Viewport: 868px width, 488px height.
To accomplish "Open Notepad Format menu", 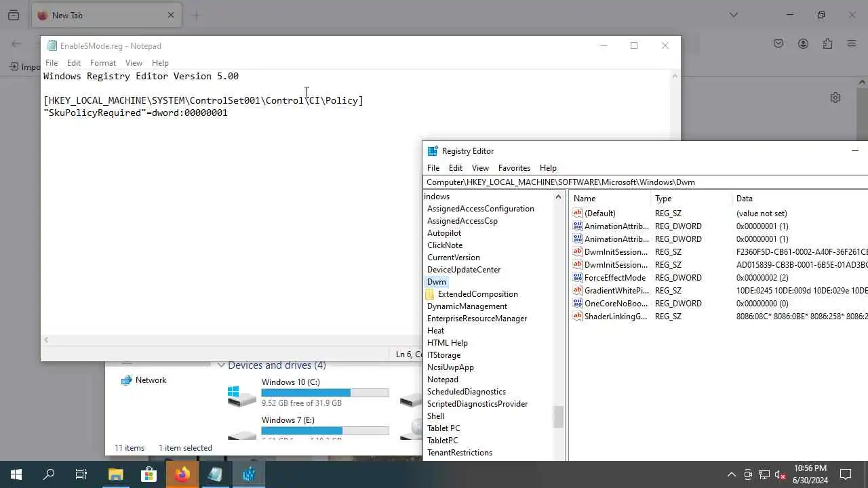I will tap(103, 63).
